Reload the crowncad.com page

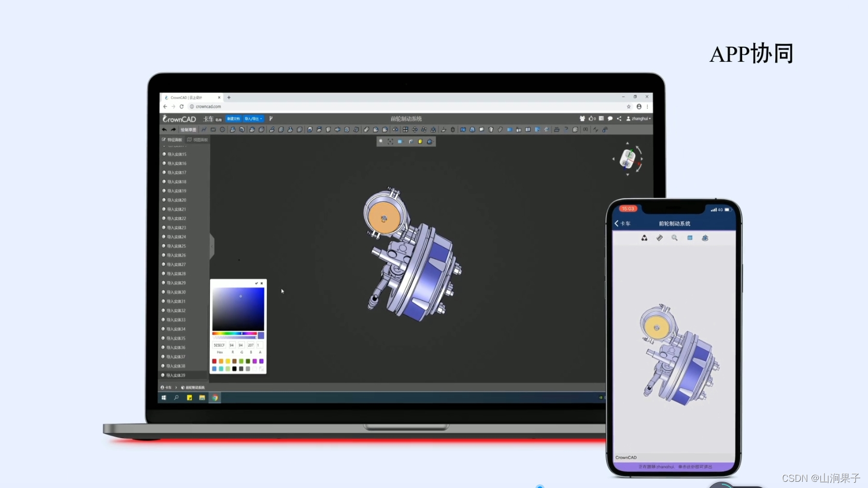tap(181, 107)
